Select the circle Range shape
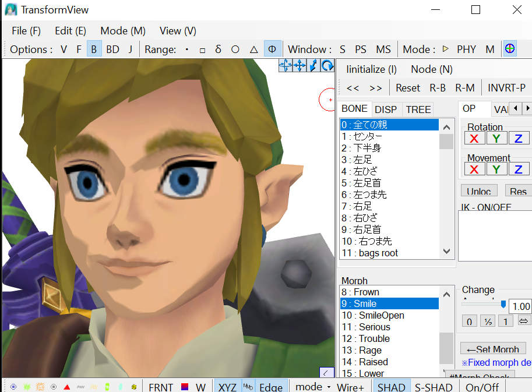 point(235,50)
